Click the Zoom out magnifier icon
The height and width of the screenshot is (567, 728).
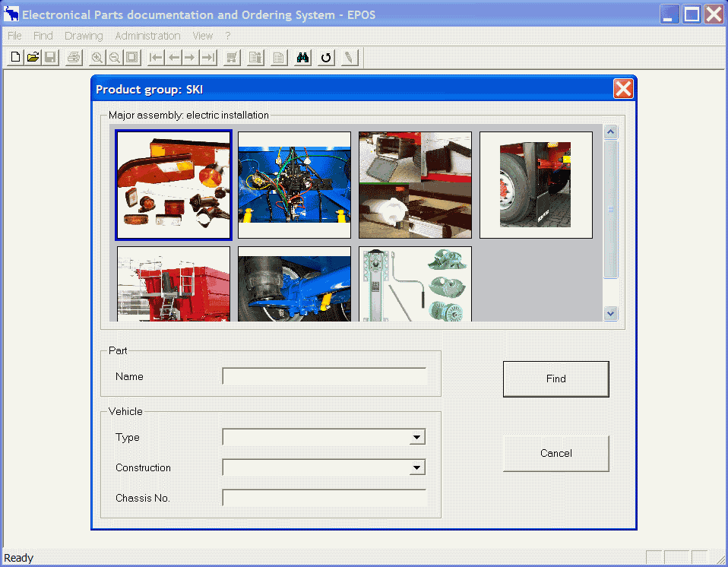tap(115, 58)
